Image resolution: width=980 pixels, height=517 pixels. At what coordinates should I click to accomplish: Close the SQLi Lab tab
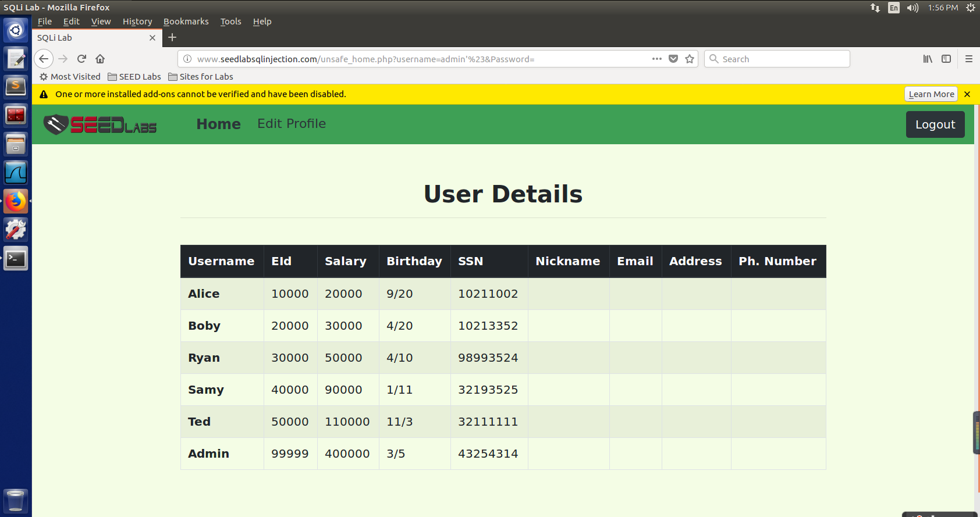[152, 38]
